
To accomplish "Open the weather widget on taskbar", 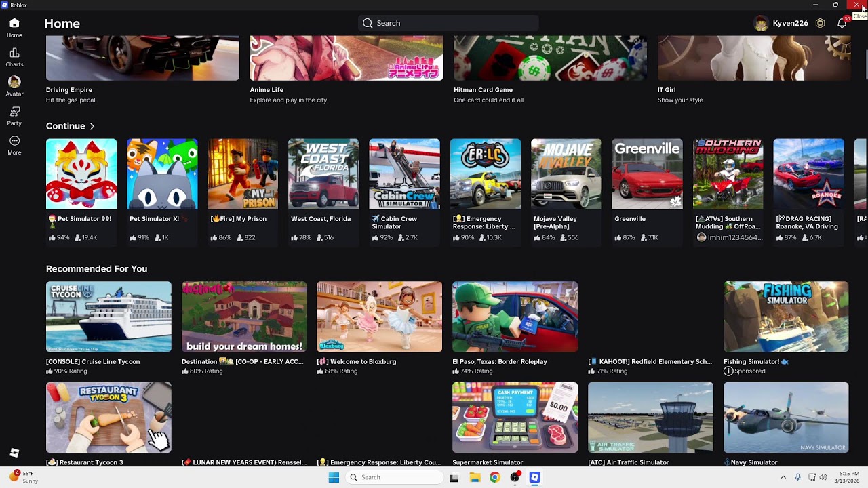I will (24, 477).
